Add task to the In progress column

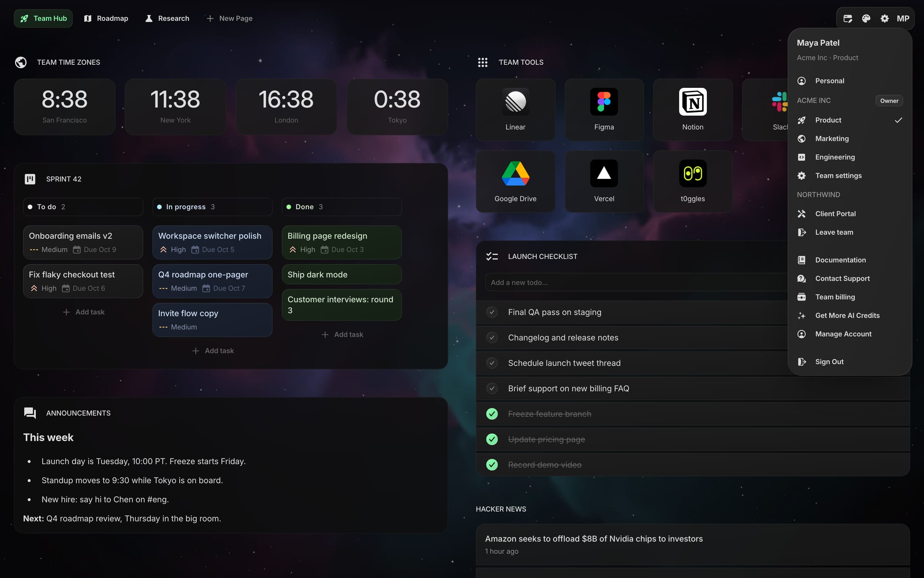(x=213, y=351)
